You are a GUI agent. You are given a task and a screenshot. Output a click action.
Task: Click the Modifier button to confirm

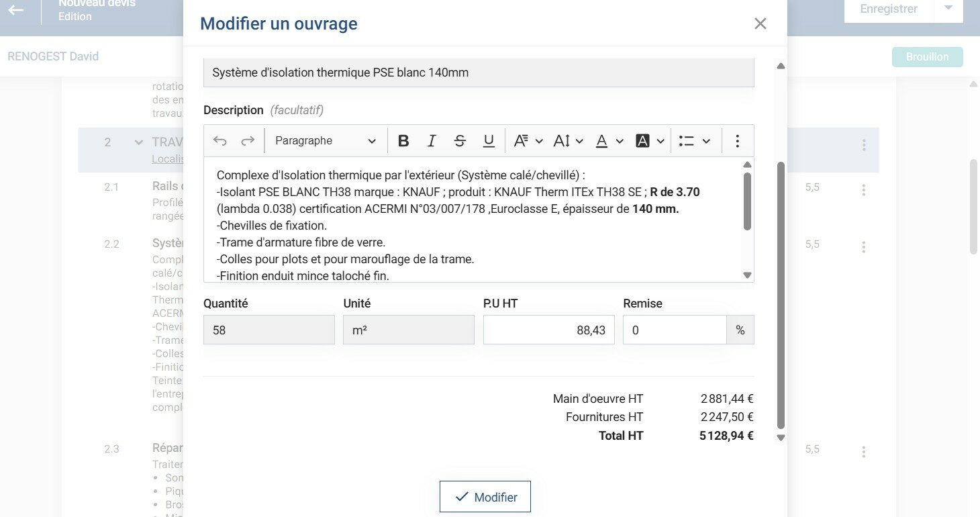(485, 497)
